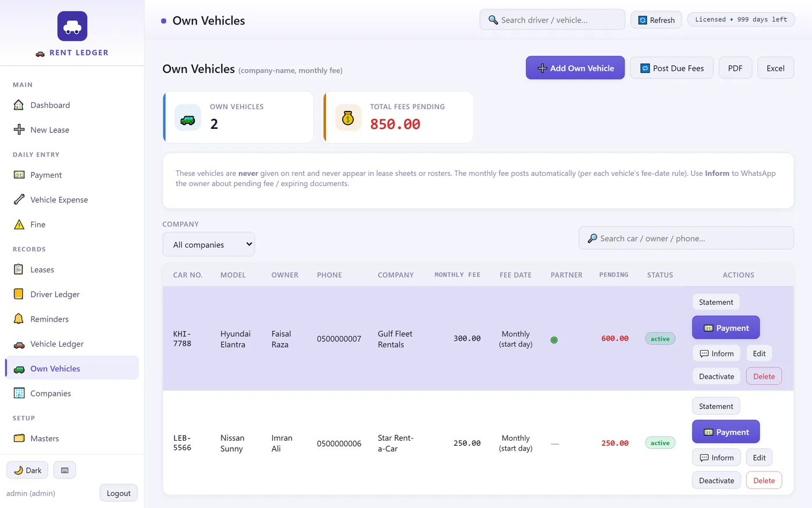Toggle Dark mode
Viewport: 812px width, 508px height.
27,470
